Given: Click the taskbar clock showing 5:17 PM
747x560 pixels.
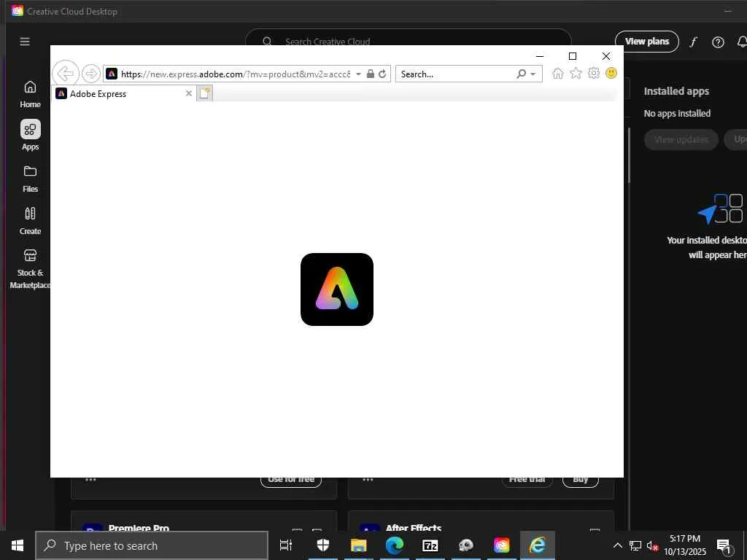Looking at the screenshot, I should pyautogui.click(x=685, y=545).
